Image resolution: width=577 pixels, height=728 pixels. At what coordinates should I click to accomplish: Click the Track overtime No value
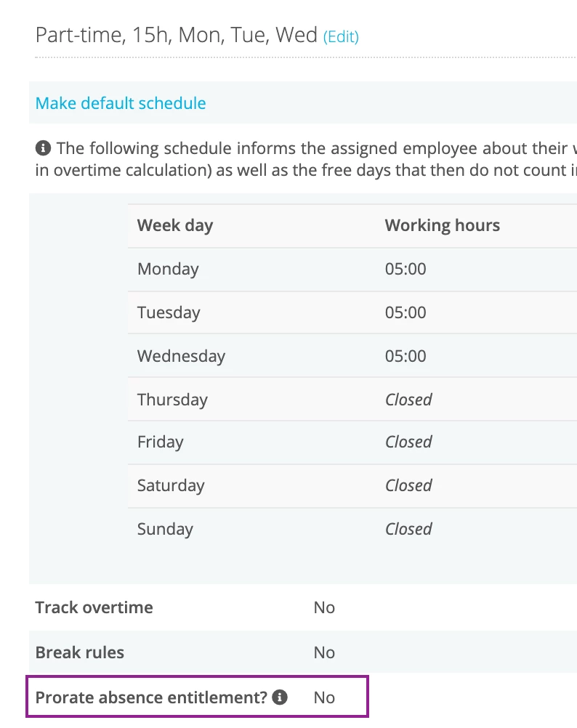324,607
